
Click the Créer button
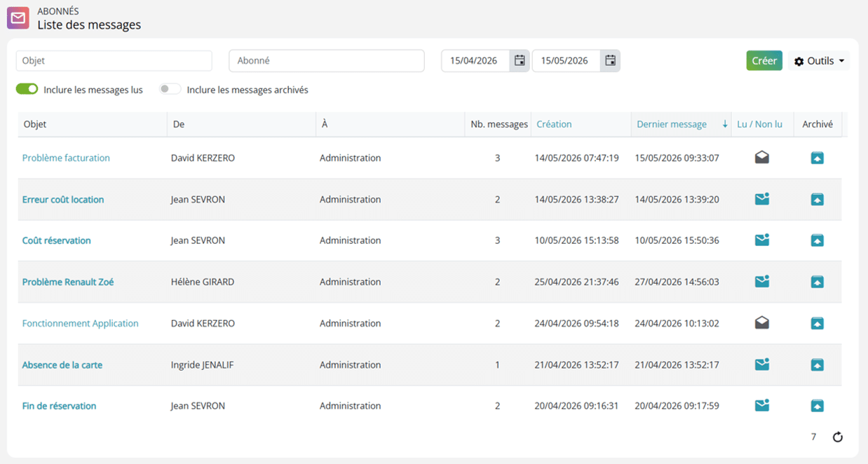coord(764,61)
